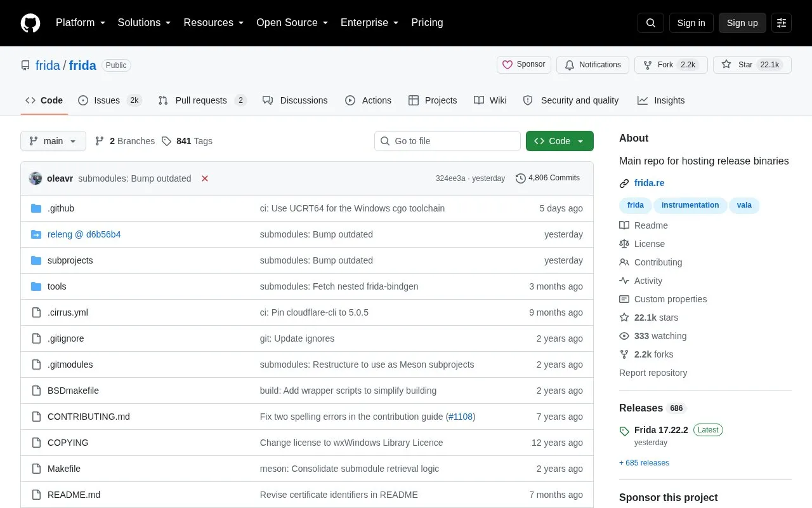Expand the Solutions menu
This screenshot has width=812, height=508.
click(145, 23)
